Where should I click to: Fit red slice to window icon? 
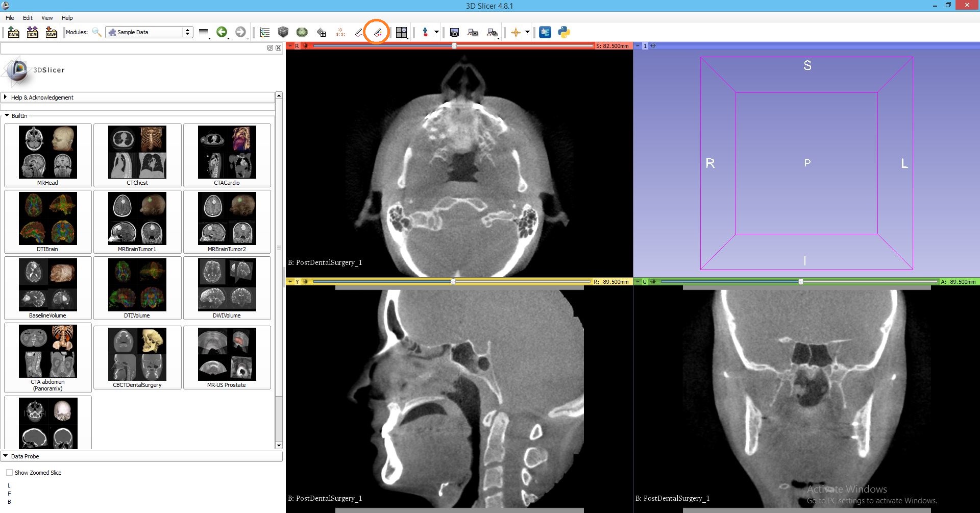pos(305,46)
